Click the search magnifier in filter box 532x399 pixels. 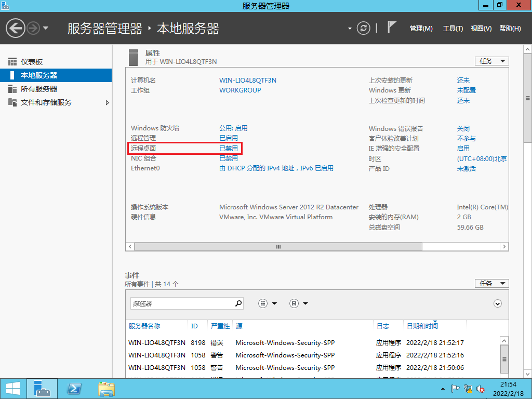click(x=238, y=303)
